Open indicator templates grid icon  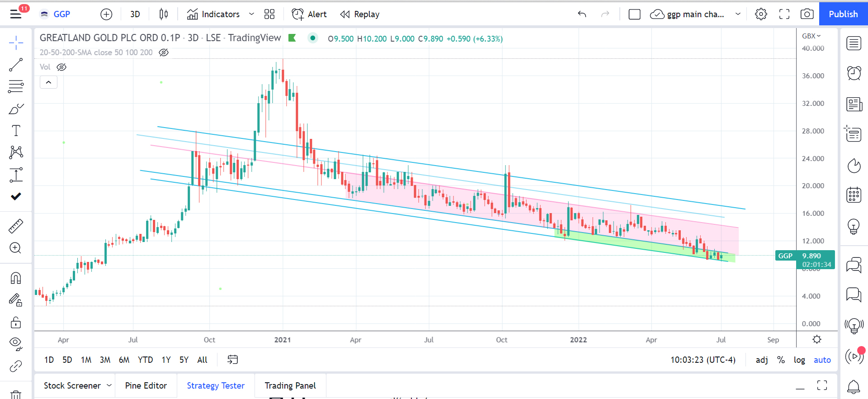coord(269,14)
